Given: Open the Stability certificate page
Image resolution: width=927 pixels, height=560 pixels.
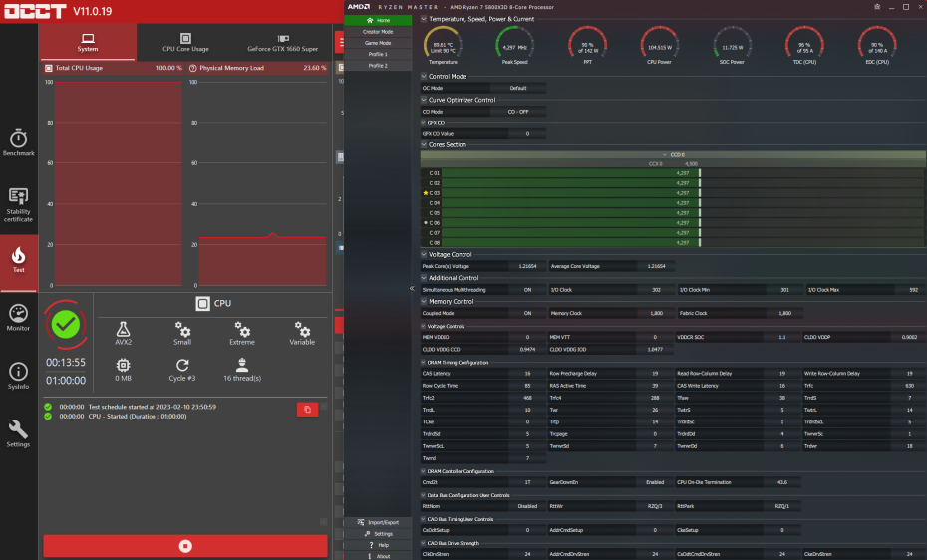Looking at the screenshot, I should point(18,205).
